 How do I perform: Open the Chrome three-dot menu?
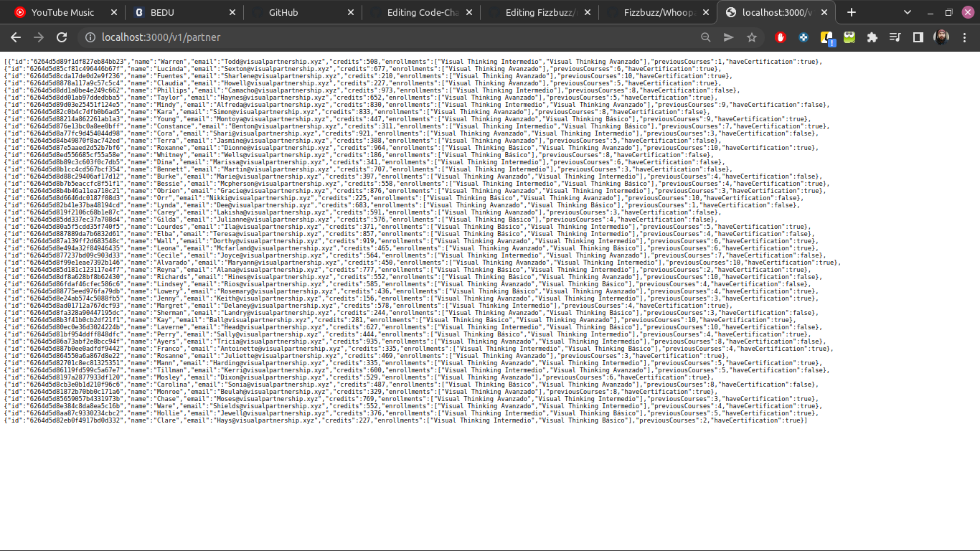965,37
